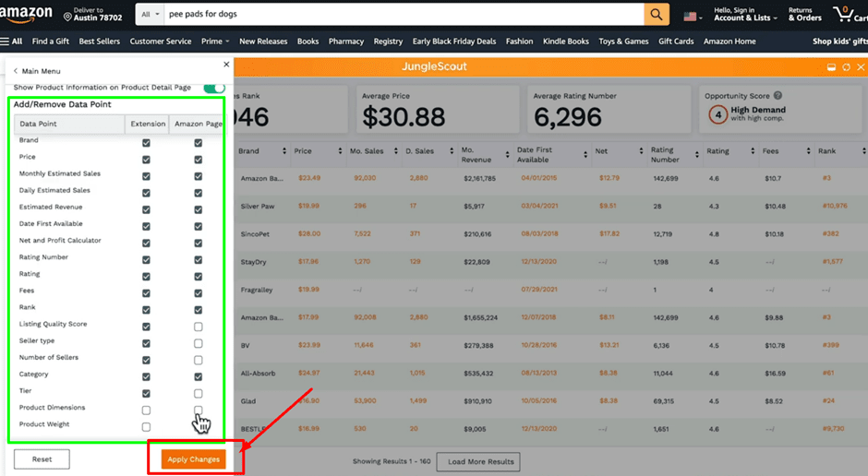This screenshot has height=476, width=868.
Task: Uncheck Rank Amazon Page checkbox
Action: (199, 310)
